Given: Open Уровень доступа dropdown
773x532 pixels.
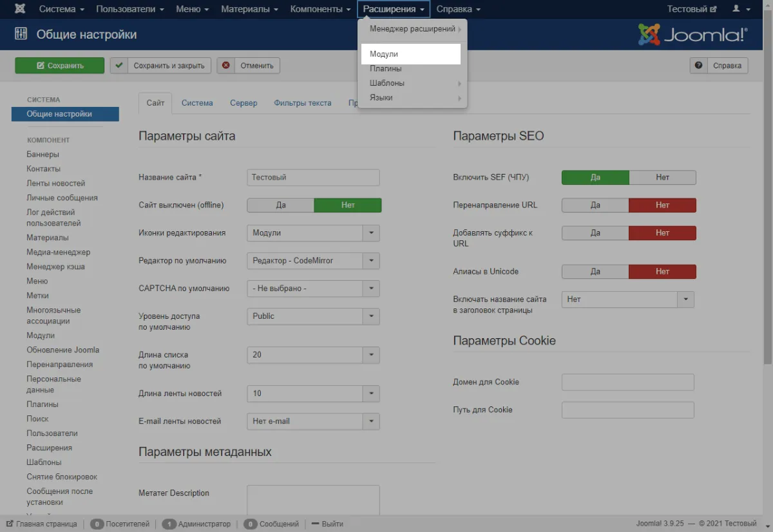Looking at the screenshot, I should click(313, 316).
